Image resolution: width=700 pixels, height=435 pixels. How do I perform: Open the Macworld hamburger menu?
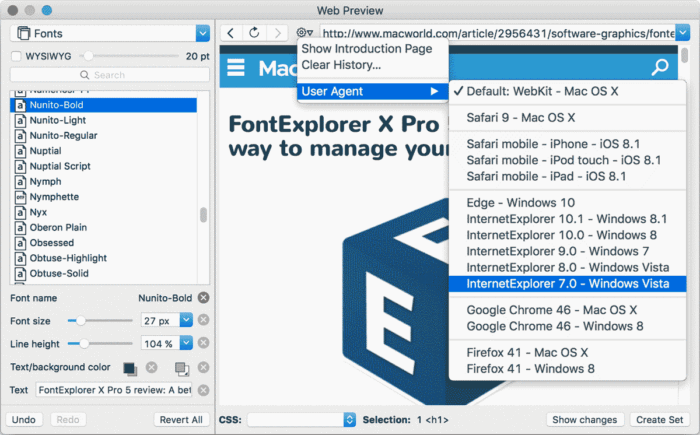click(236, 68)
